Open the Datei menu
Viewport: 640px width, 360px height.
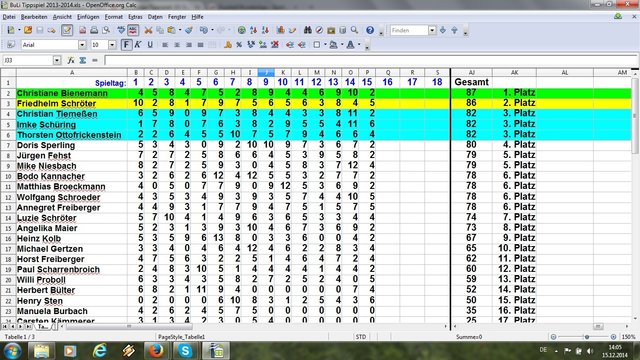(9, 17)
